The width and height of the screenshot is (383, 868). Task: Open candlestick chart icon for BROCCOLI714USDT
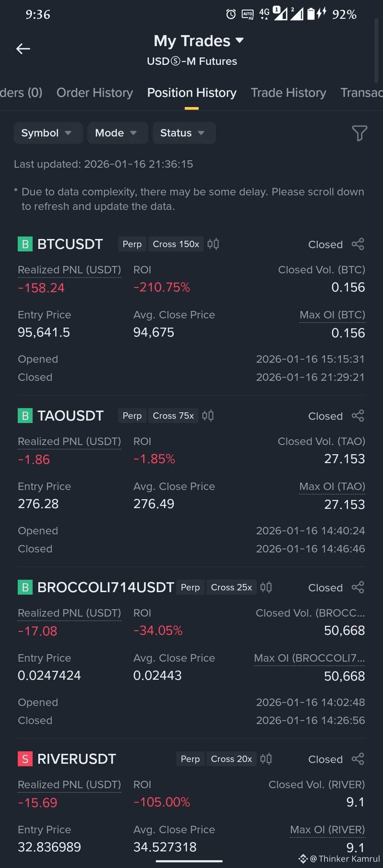pos(266,587)
